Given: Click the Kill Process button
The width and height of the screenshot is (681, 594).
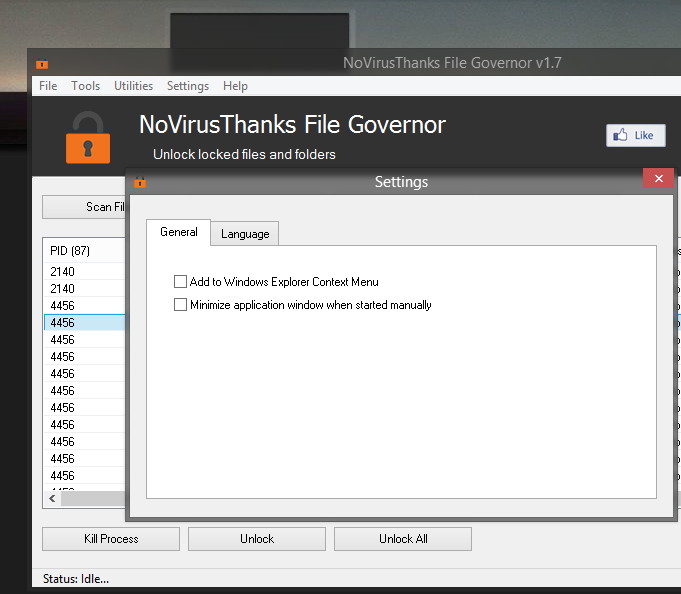Looking at the screenshot, I should 111,539.
